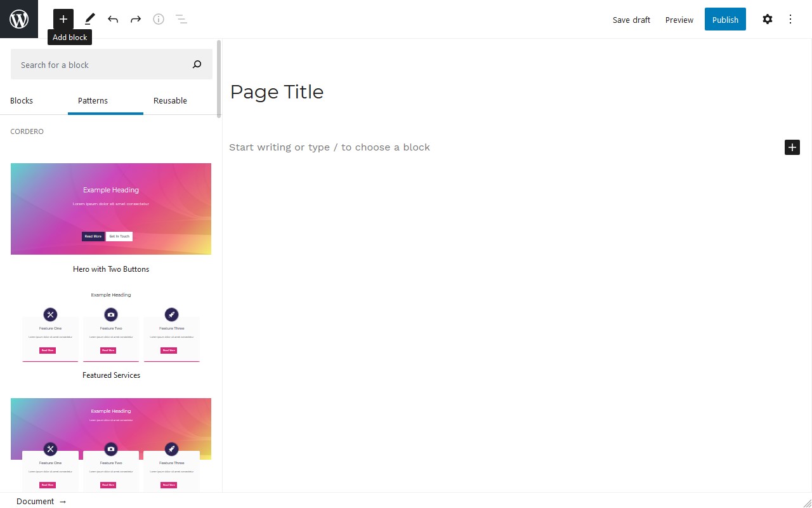812x508 pixels.
Task: Click the Redo arrow icon
Action: (136, 19)
